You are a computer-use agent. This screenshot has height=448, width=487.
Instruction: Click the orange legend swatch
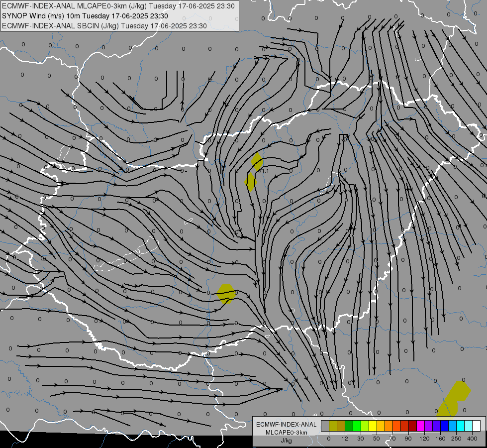pos(389,426)
